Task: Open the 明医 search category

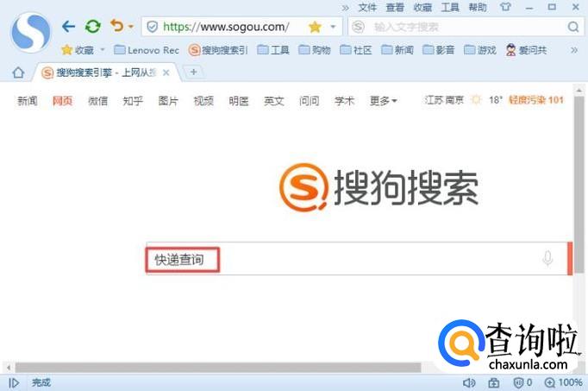Action: [239, 101]
